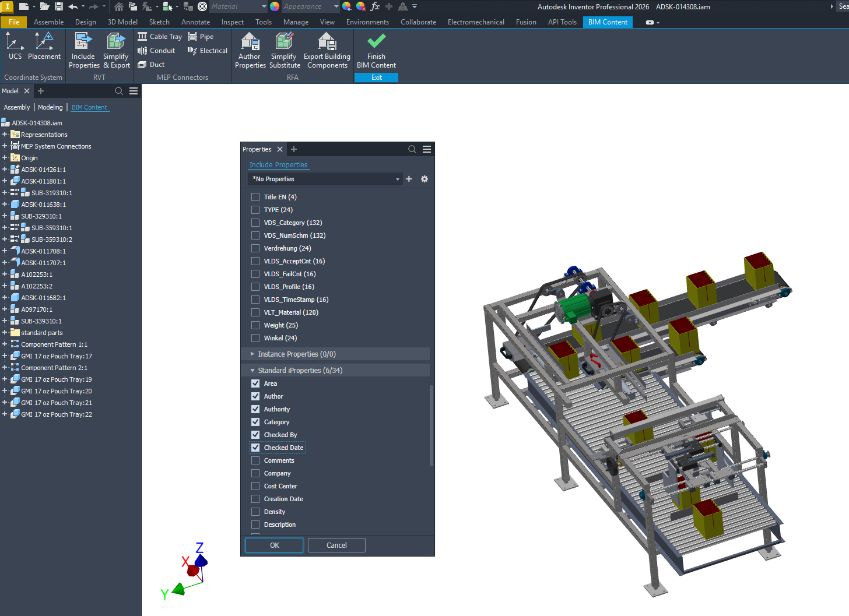The width and height of the screenshot is (849, 616).
Task: Enable the Weight (25) checkbox
Action: point(255,325)
